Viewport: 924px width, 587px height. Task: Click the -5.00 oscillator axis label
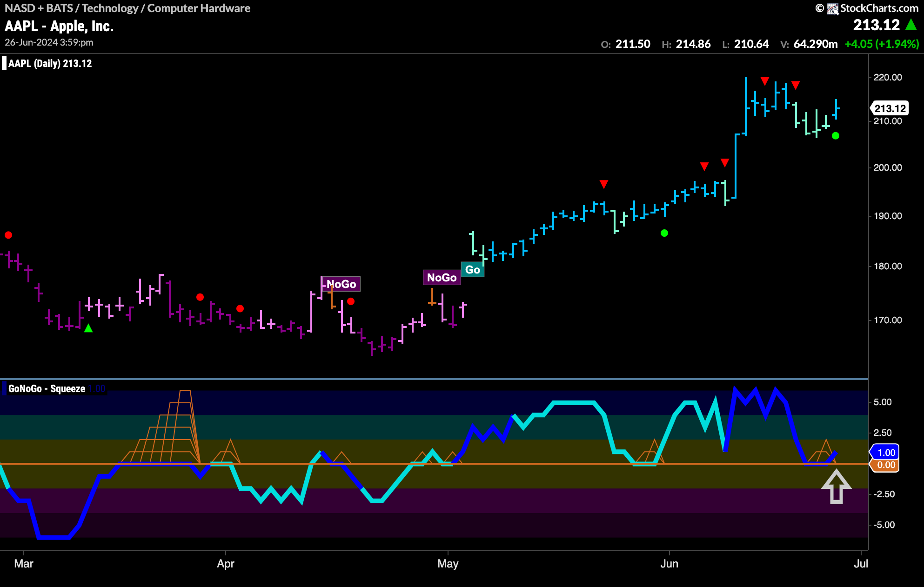(x=884, y=525)
